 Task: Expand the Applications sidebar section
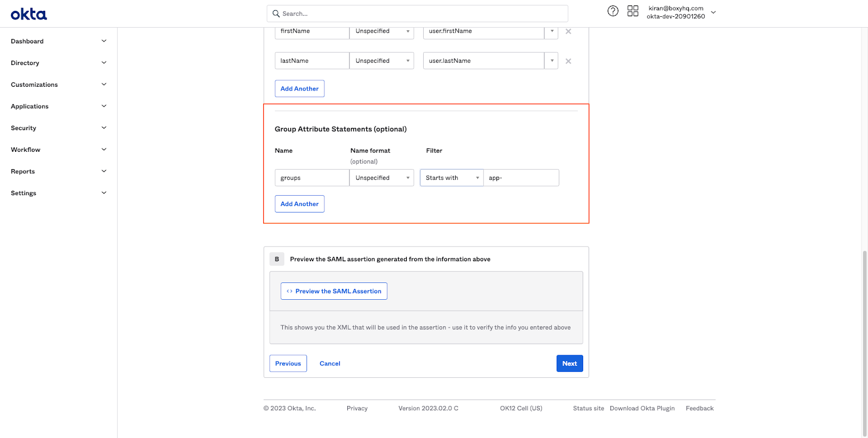104,106
